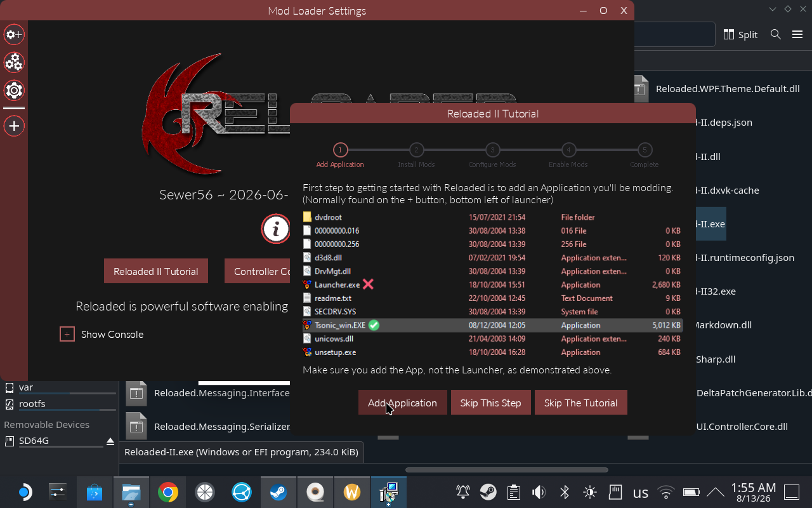Open System Settings sliders icon on taskbar

pos(58,492)
